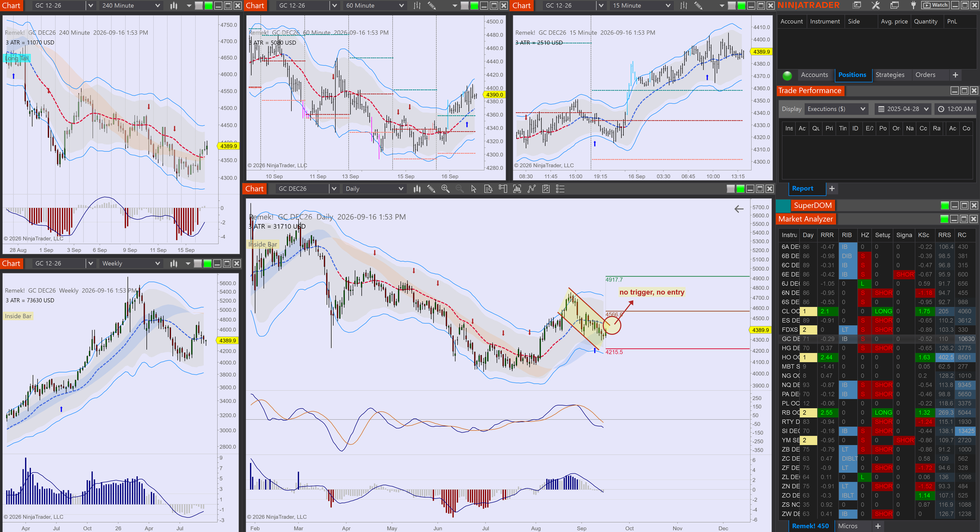Open the 15 Minute interval dropdown
This screenshot has height=532, width=980.
[x=642, y=5]
